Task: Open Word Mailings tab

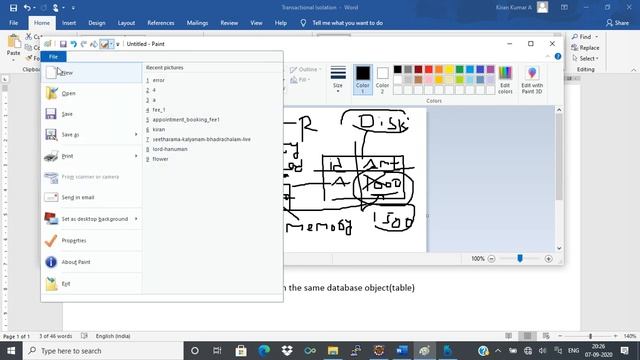Action: (197, 23)
